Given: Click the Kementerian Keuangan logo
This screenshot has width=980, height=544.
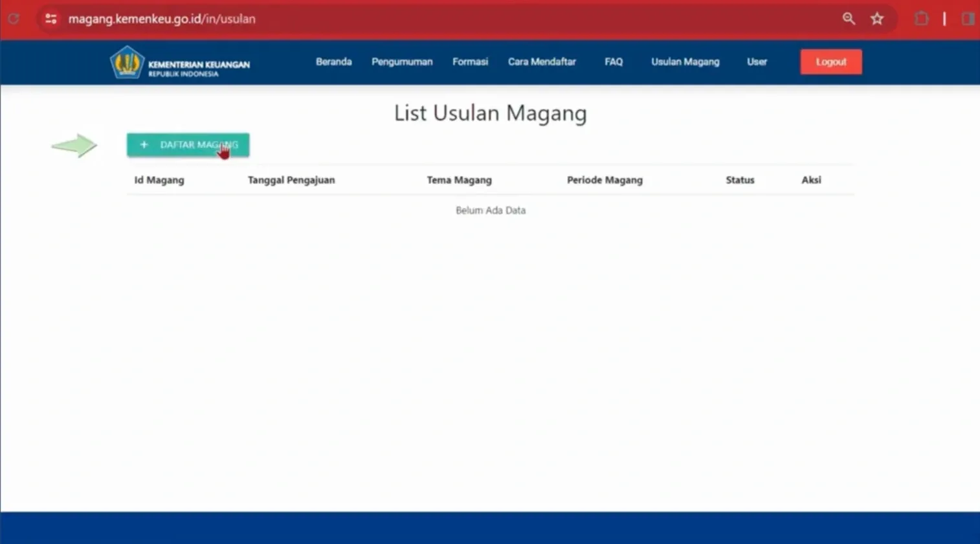Looking at the screenshot, I should pos(180,63).
